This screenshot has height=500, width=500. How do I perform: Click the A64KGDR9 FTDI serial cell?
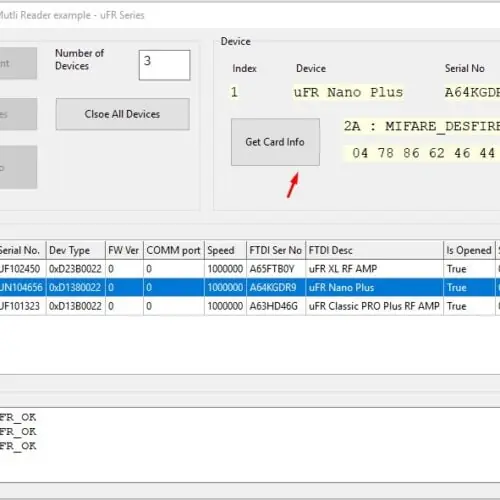(276, 287)
